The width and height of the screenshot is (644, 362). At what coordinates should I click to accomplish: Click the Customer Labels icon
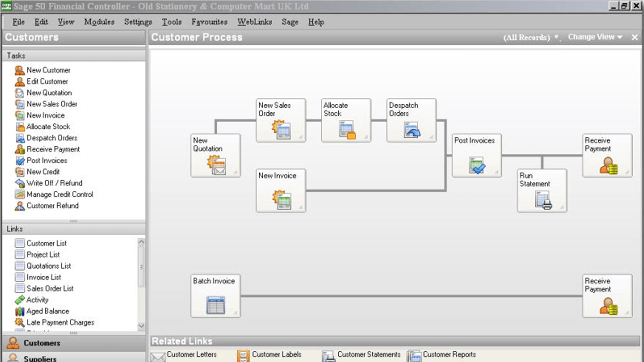(243, 356)
